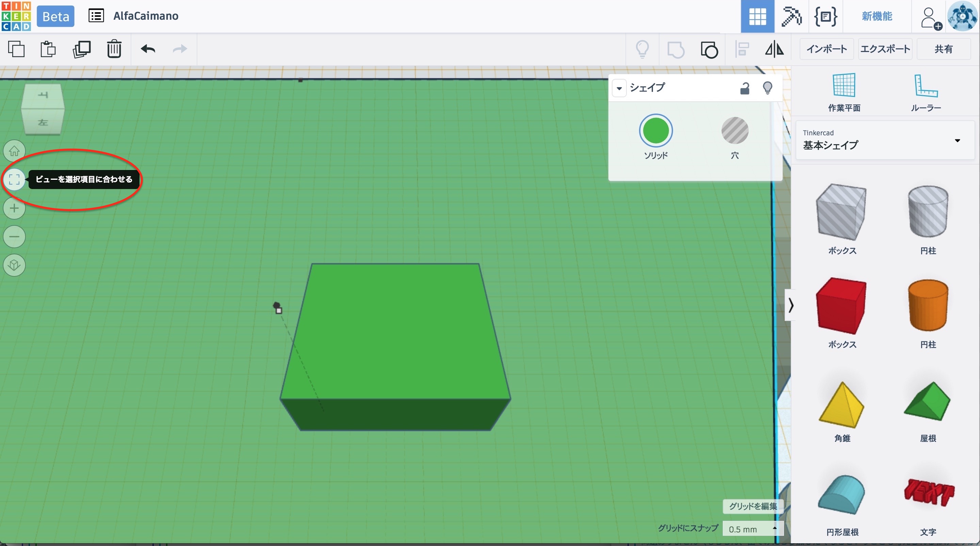Click the Undo arrow
Image resolution: width=980 pixels, height=546 pixels.
[x=148, y=49]
